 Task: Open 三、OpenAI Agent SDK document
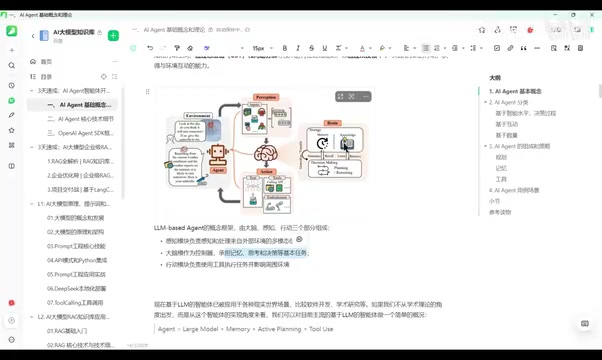click(x=80, y=133)
